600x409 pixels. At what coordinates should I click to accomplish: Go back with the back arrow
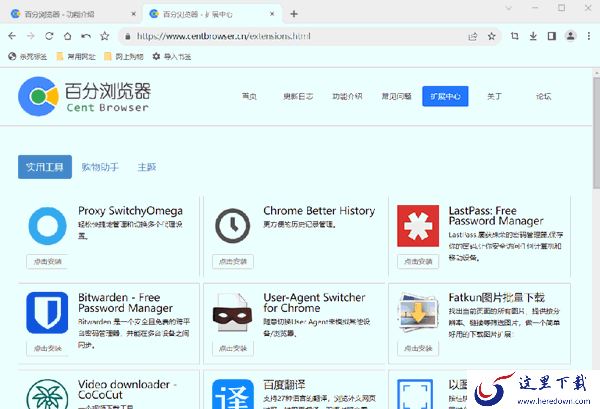[x=12, y=36]
